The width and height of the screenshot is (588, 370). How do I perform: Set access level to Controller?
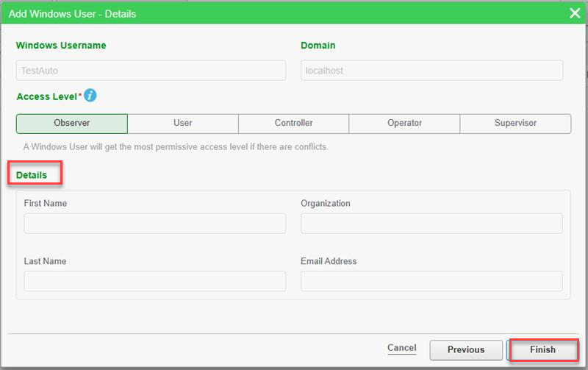pyautogui.click(x=294, y=124)
